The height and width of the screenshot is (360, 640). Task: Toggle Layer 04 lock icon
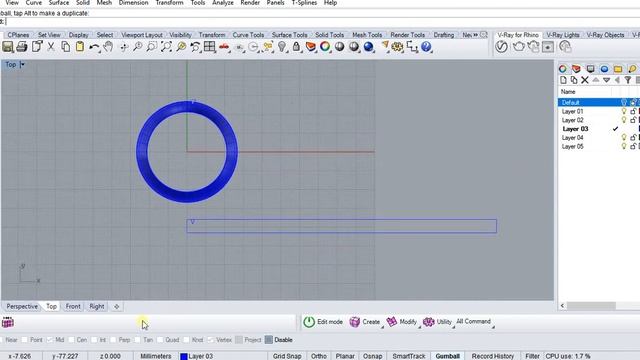point(633,138)
